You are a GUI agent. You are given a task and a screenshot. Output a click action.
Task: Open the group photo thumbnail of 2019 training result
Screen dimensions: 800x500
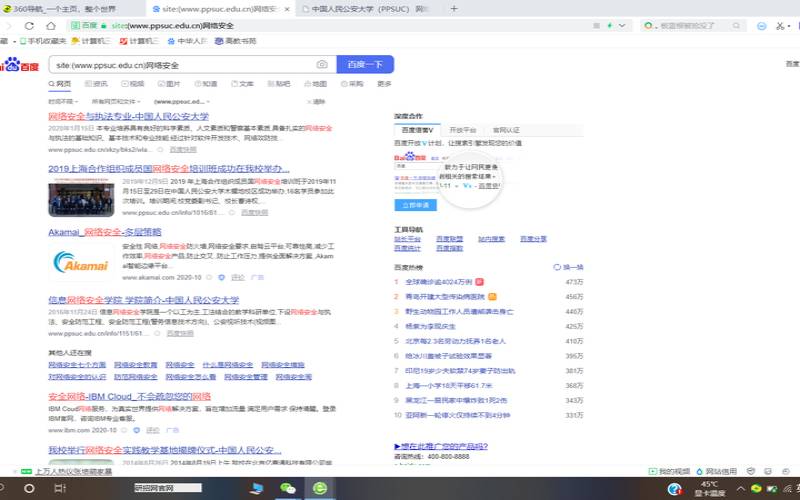coord(81,198)
